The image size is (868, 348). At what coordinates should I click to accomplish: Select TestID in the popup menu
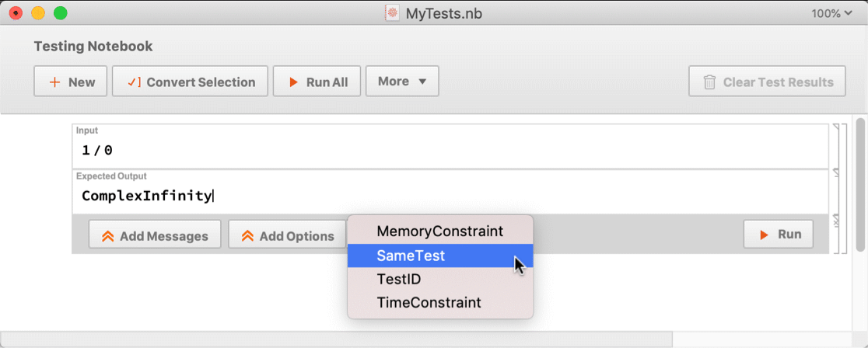click(440, 280)
